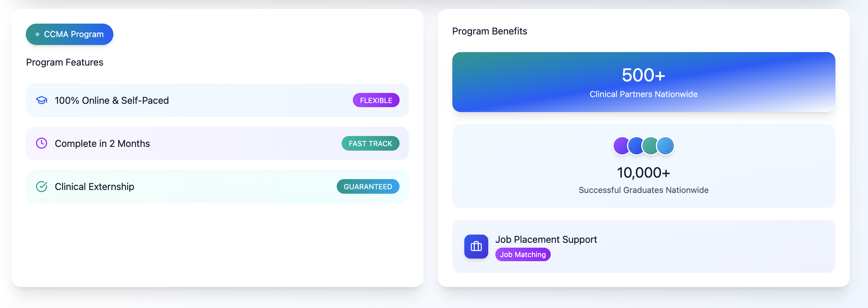Click the light blue graduate avatar
Image resolution: width=868 pixels, height=308 pixels.
[666, 146]
